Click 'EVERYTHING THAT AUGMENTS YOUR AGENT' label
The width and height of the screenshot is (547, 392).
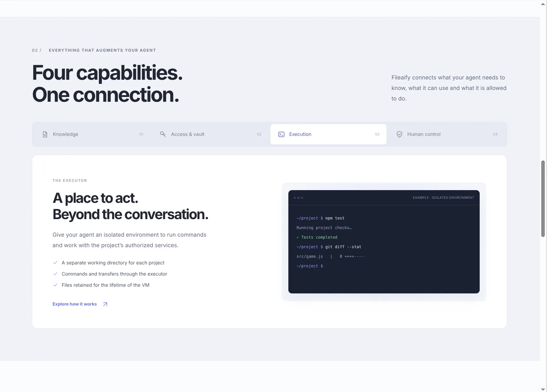pos(102,50)
